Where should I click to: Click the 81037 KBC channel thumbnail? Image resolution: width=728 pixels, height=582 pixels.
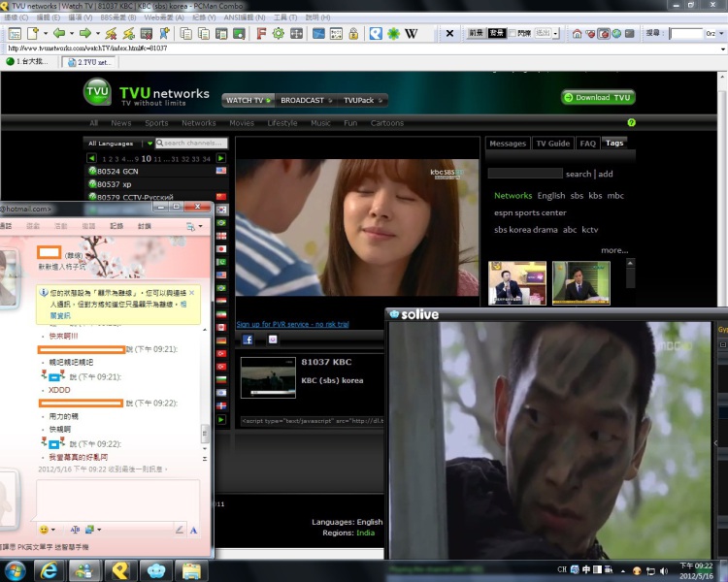coord(268,377)
